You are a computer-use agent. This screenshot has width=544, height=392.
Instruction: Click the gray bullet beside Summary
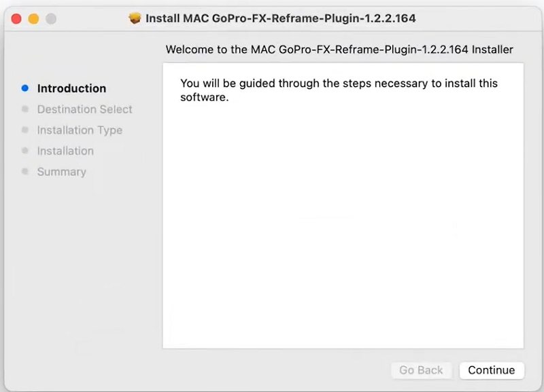(x=25, y=172)
